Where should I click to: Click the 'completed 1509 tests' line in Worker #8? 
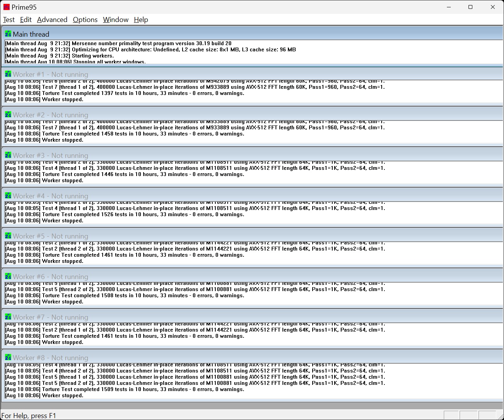click(125, 389)
